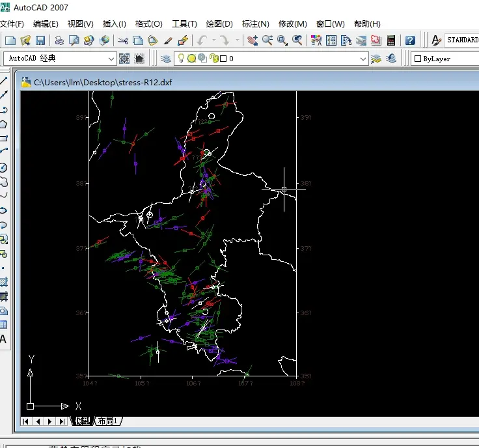Open a file with the Open icon
479x448 pixels.
[25, 40]
